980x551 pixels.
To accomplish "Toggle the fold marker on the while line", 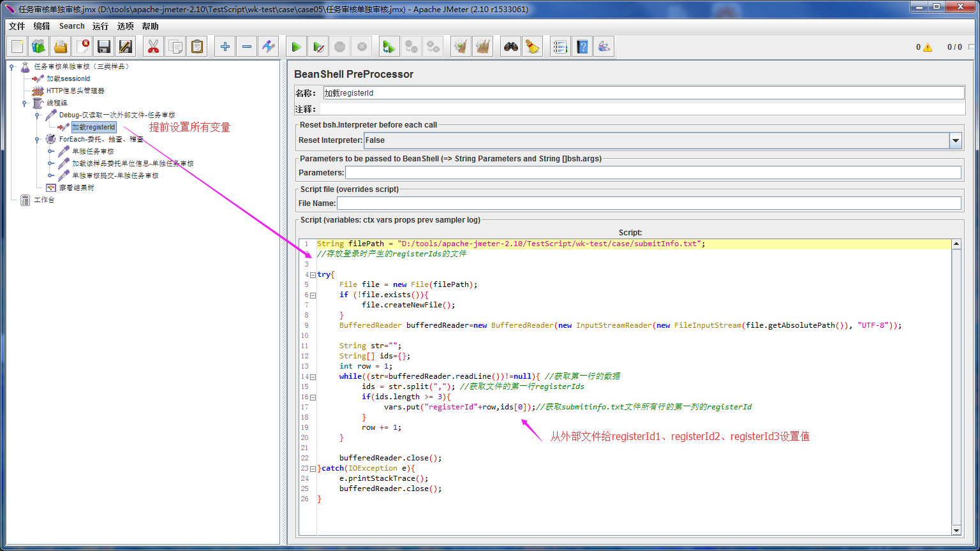I will click(313, 377).
